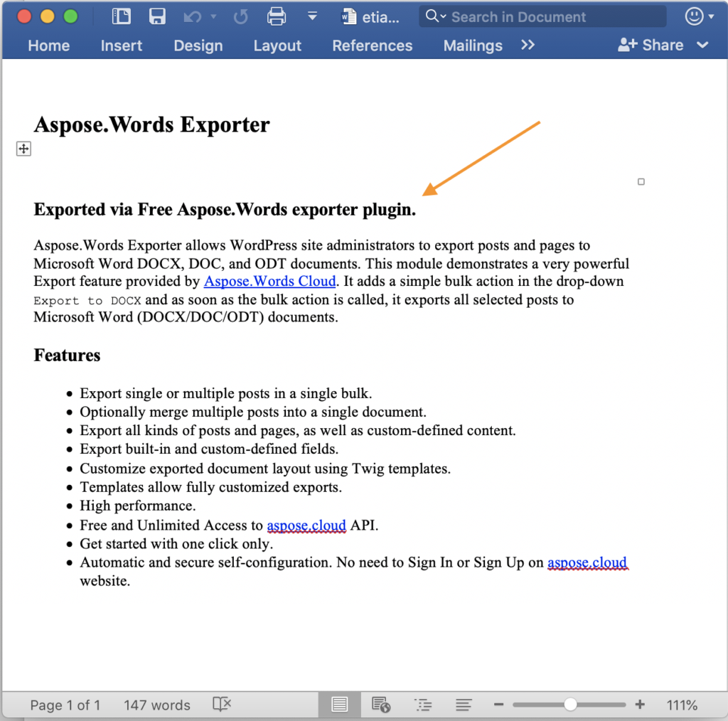Click the Word document icon in title bar
Image resolution: width=728 pixels, height=721 pixels.
348,17
